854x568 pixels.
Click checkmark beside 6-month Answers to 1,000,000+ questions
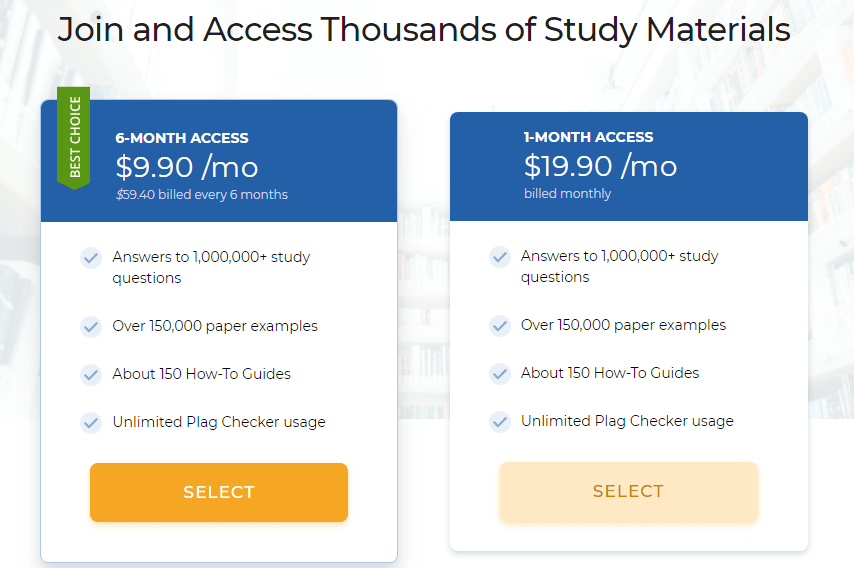91,258
